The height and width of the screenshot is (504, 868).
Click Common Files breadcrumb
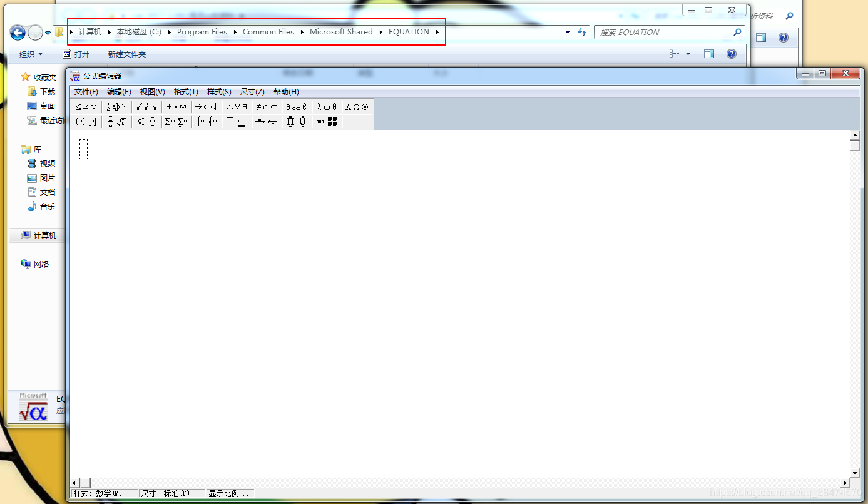(268, 32)
